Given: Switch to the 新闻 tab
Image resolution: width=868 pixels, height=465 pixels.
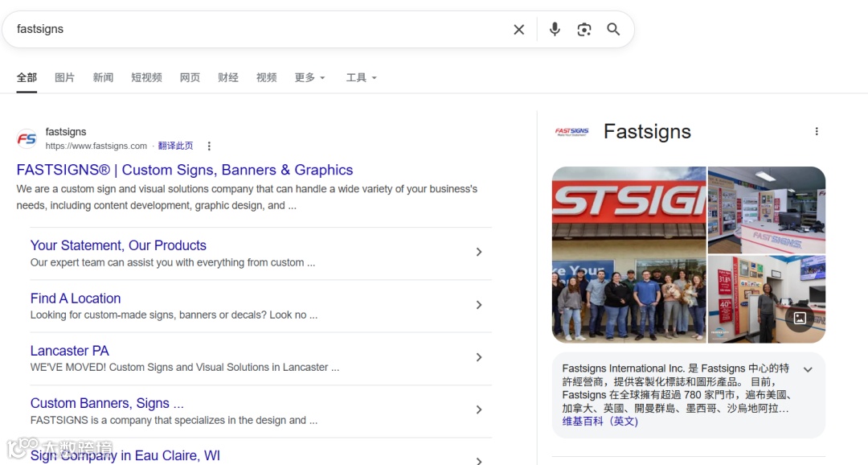Looking at the screenshot, I should pyautogui.click(x=103, y=77).
